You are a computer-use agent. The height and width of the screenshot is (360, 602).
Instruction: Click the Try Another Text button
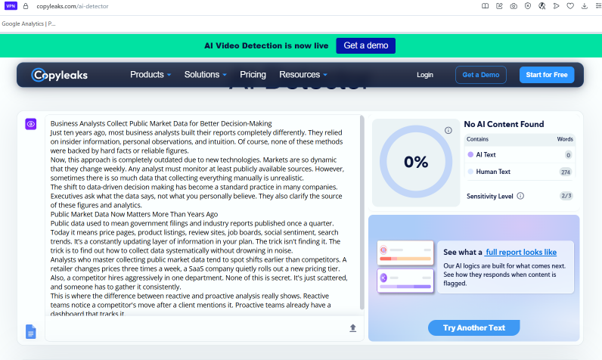coord(474,328)
